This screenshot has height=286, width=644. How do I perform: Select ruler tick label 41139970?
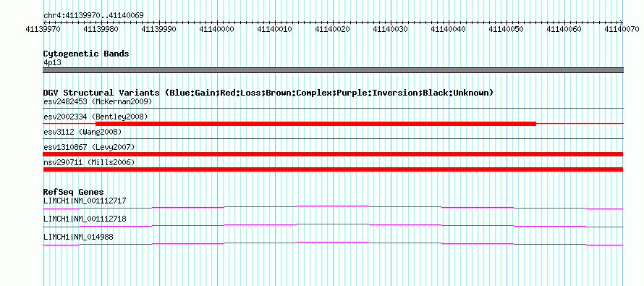pyautogui.click(x=43, y=29)
